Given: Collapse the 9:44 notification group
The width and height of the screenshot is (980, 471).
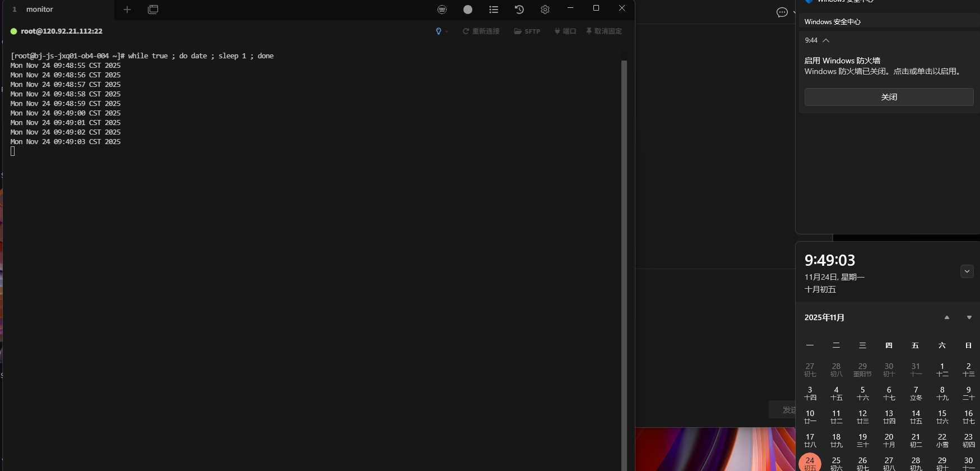Looking at the screenshot, I should pyautogui.click(x=826, y=40).
